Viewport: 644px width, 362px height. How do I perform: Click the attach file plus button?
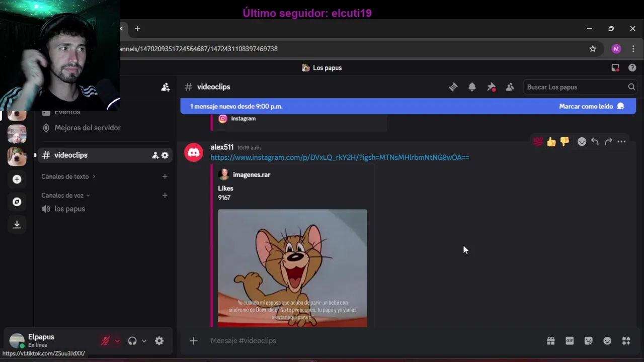tap(194, 341)
